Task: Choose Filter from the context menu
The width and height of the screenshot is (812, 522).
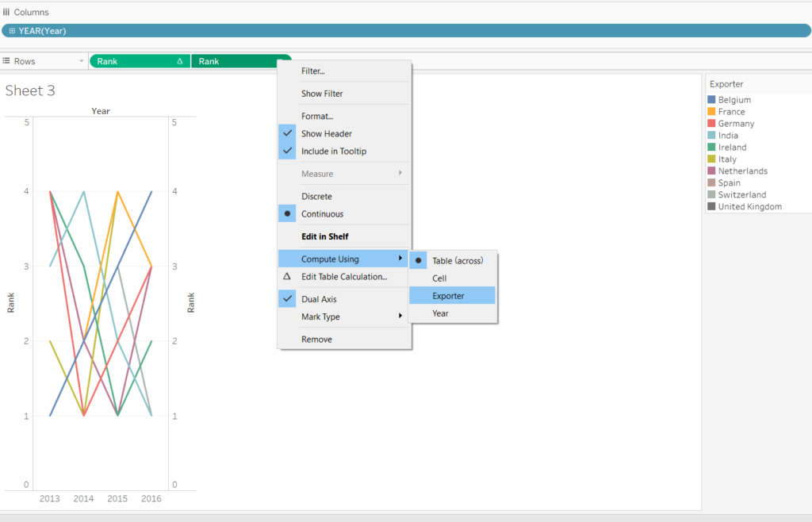Action: [x=315, y=71]
